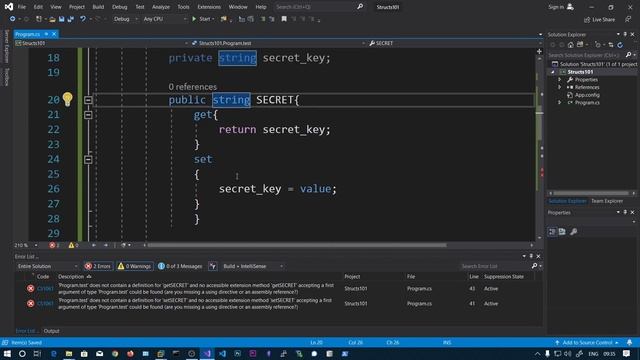Screen dimensions: 640x360
Task: Expand the Properties node in Solution Explorer
Action: 560,80
